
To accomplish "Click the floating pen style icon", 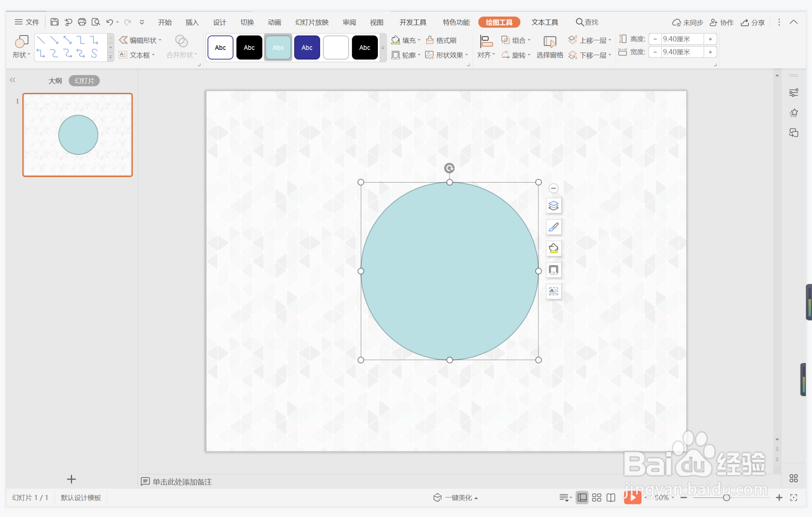I will (553, 227).
